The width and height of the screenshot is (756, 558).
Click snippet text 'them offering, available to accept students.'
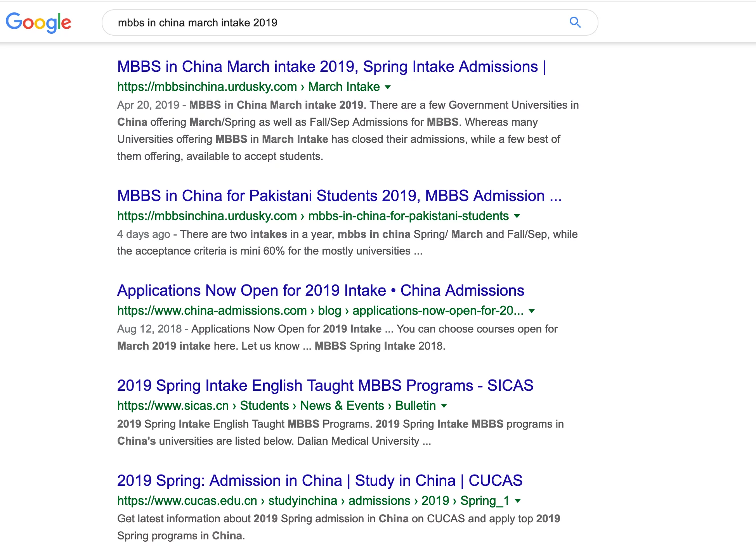pos(220,156)
